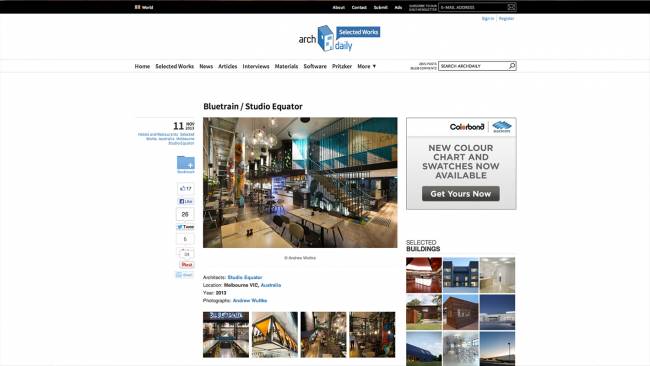Open the brown brick building thumbnail in second row
Viewport: 650px width, 366px height.
(461, 312)
